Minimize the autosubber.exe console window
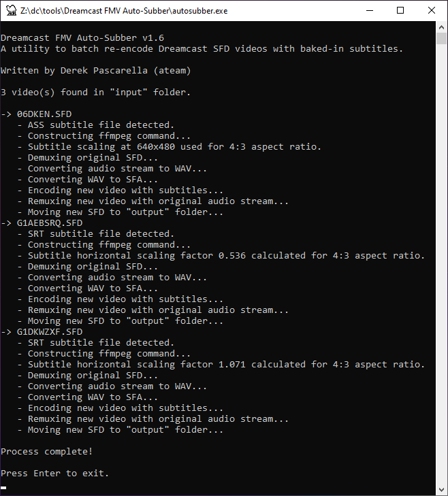448x496 pixels. click(370, 10)
